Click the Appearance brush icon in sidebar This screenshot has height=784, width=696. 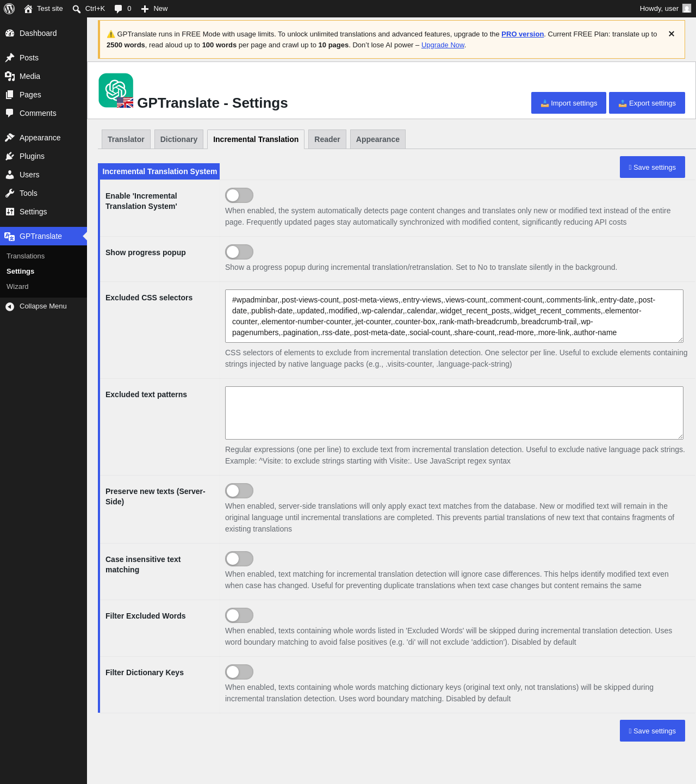[x=10, y=138]
